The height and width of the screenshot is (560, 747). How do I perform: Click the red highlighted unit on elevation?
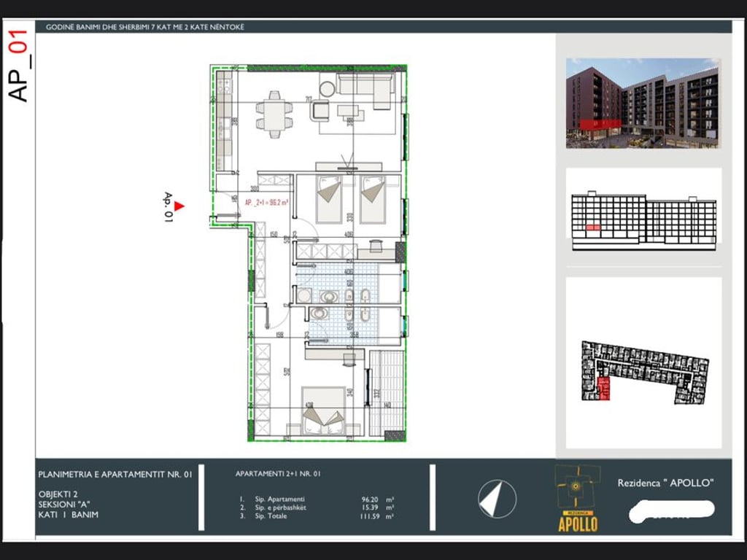(x=593, y=227)
